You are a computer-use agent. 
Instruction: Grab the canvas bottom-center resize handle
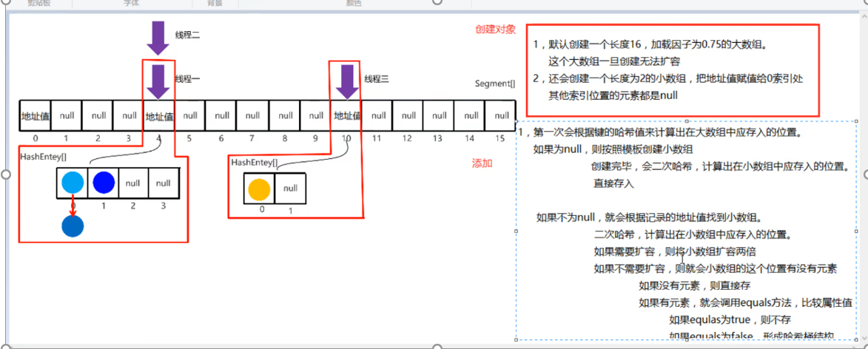pos(437,347)
